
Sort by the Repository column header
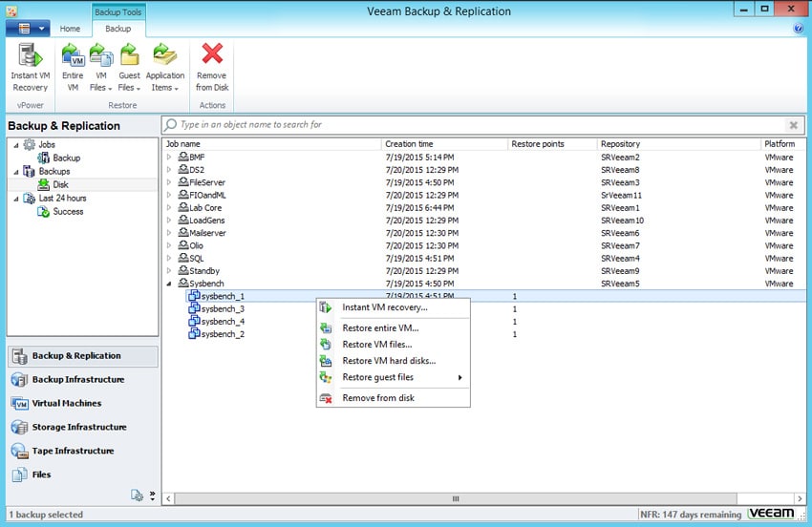[678, 144]
